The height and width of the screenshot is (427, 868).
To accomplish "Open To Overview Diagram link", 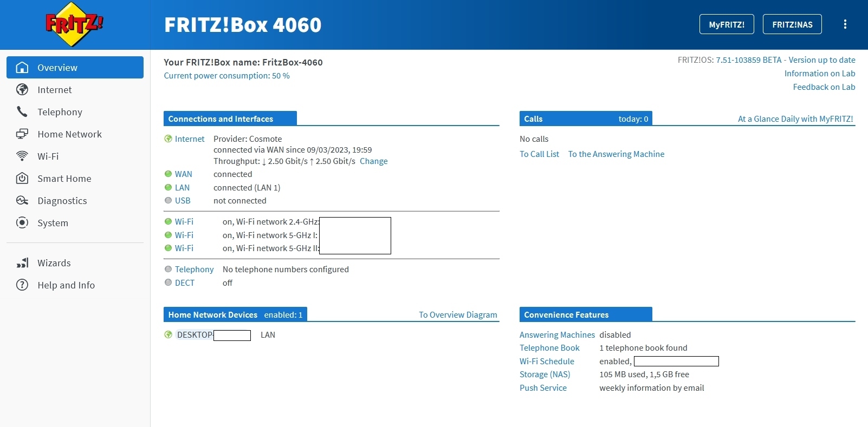I will (x=458, y=315).
